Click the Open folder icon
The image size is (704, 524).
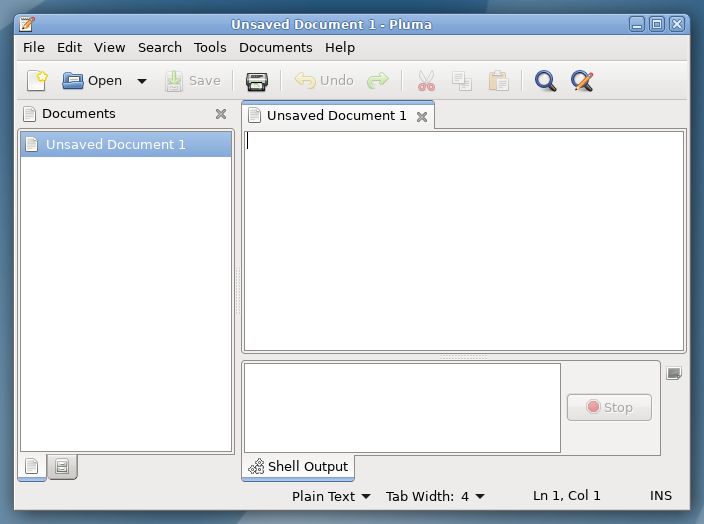point(73,81)
